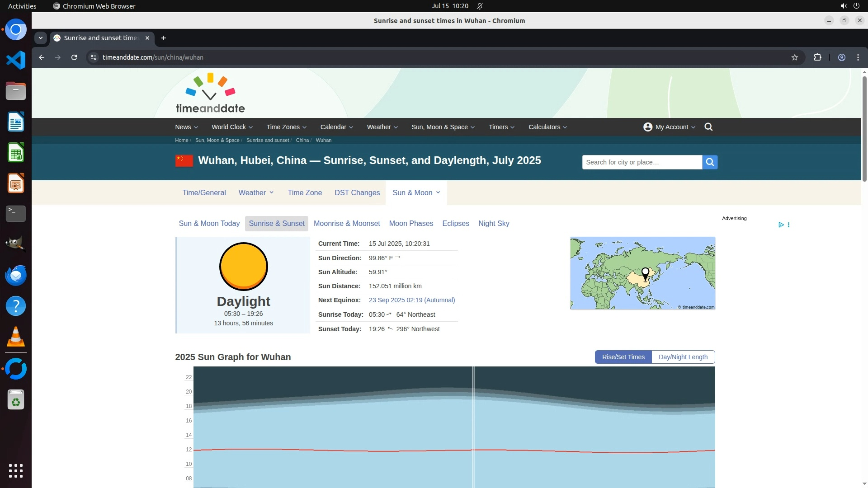
Task: Click the city or place search field
Action: [642, 162]
